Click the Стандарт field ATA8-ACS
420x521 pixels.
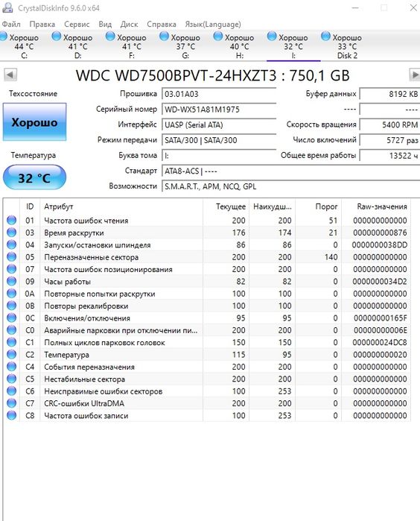[291, 171]
